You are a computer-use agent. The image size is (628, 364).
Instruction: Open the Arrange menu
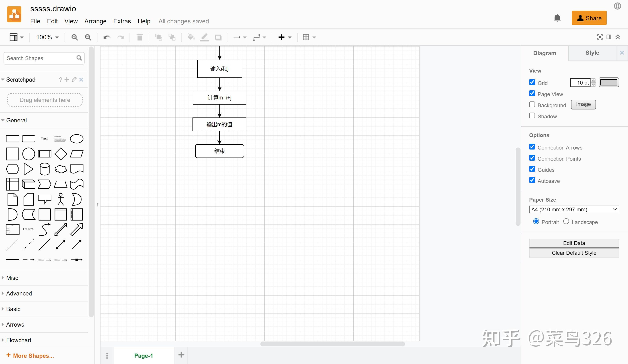tap(95, 21)
